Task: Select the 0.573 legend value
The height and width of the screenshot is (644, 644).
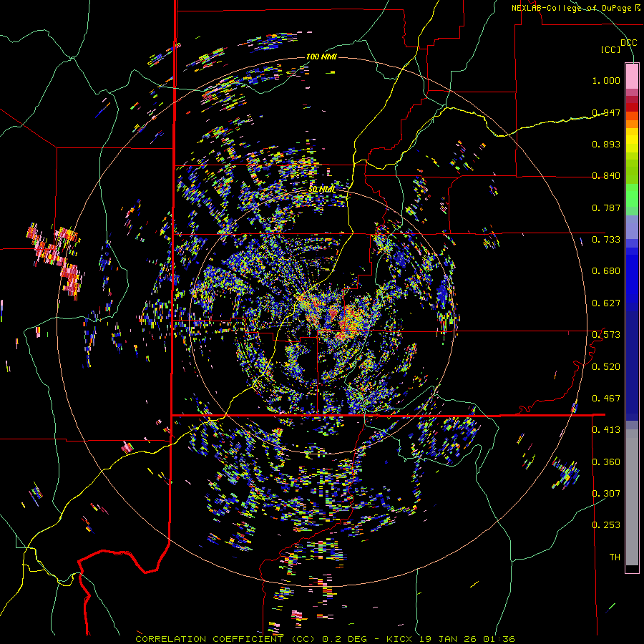Action: tap(606, 335)
